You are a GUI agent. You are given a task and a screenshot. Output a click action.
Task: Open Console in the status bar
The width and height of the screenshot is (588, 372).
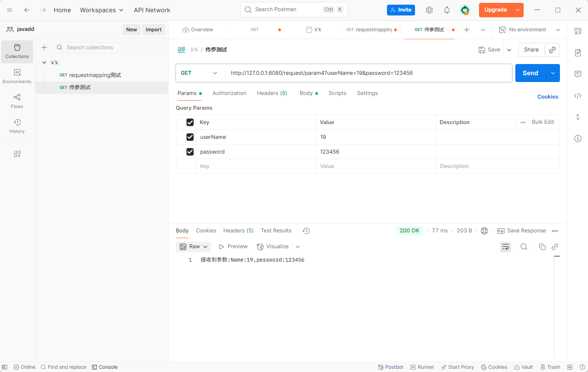coord(105,367)
